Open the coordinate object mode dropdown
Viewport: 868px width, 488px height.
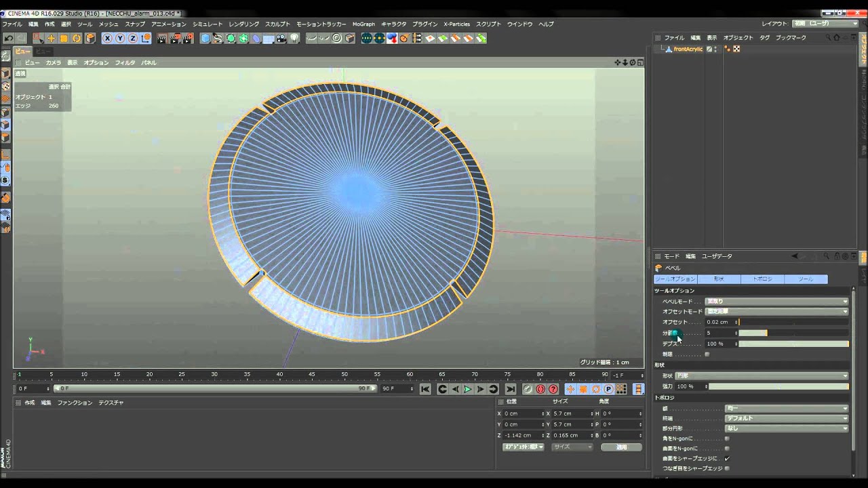tap(523, 447)
